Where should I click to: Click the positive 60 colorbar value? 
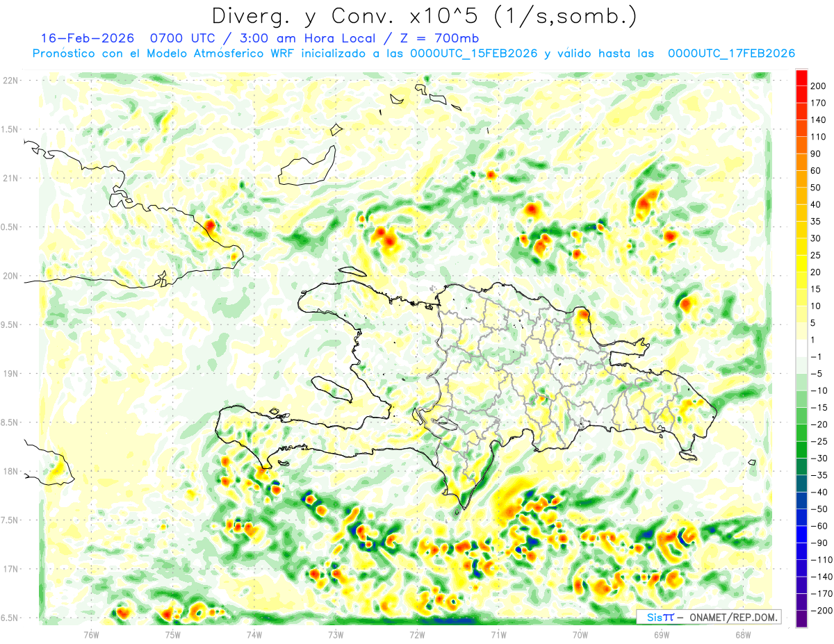[x=816, y=171]
